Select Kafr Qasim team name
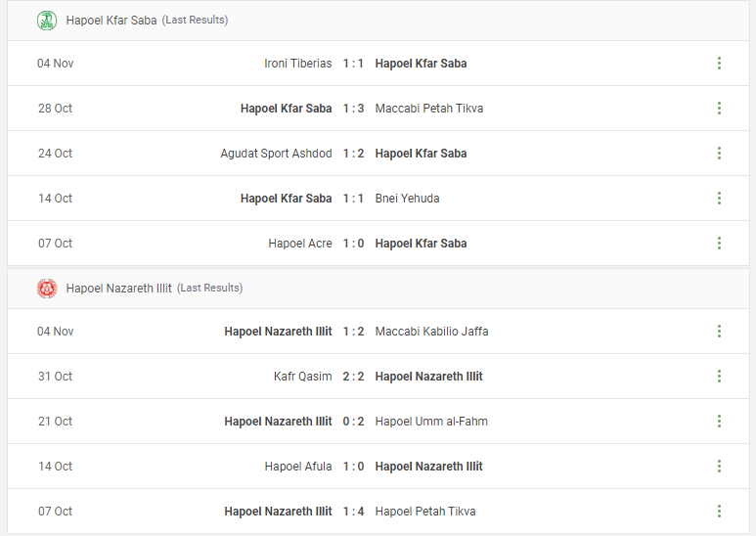Screen dimensions: 756x536 coord(303,376)
